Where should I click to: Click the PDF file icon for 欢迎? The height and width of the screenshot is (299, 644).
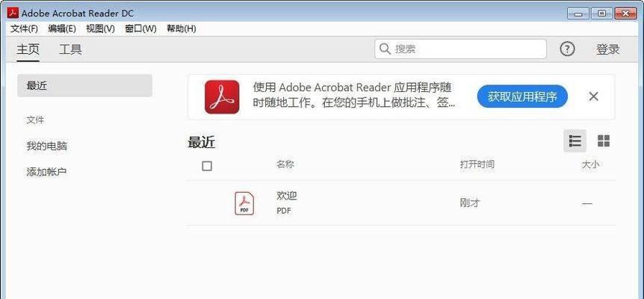pyautogui.click(x=244, y=203)
